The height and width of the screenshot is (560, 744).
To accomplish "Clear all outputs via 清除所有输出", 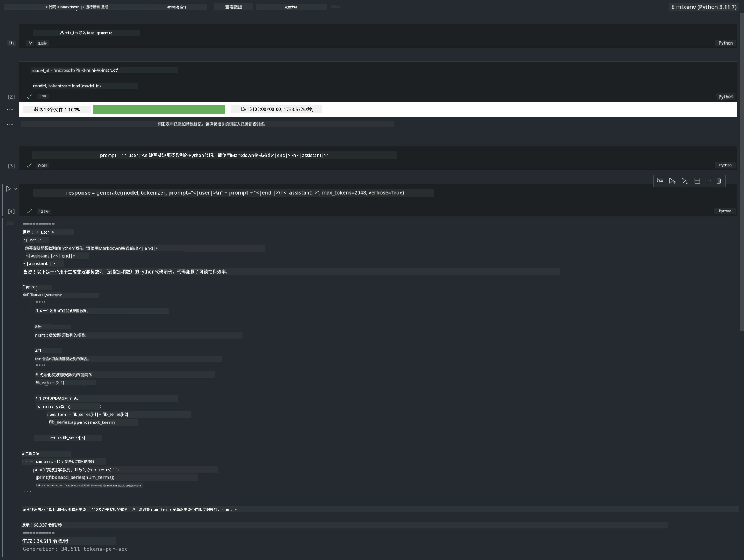I will pos(176,7).
